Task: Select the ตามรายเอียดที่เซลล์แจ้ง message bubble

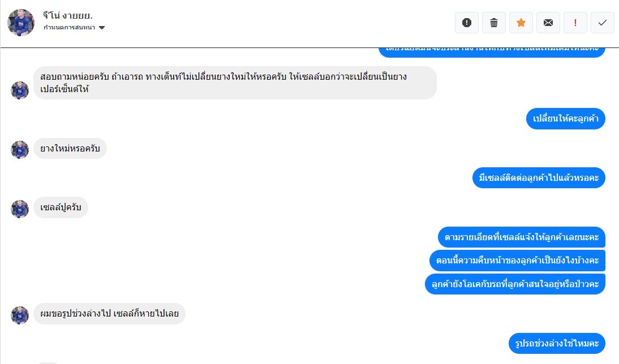Action: tap(522, 237)
